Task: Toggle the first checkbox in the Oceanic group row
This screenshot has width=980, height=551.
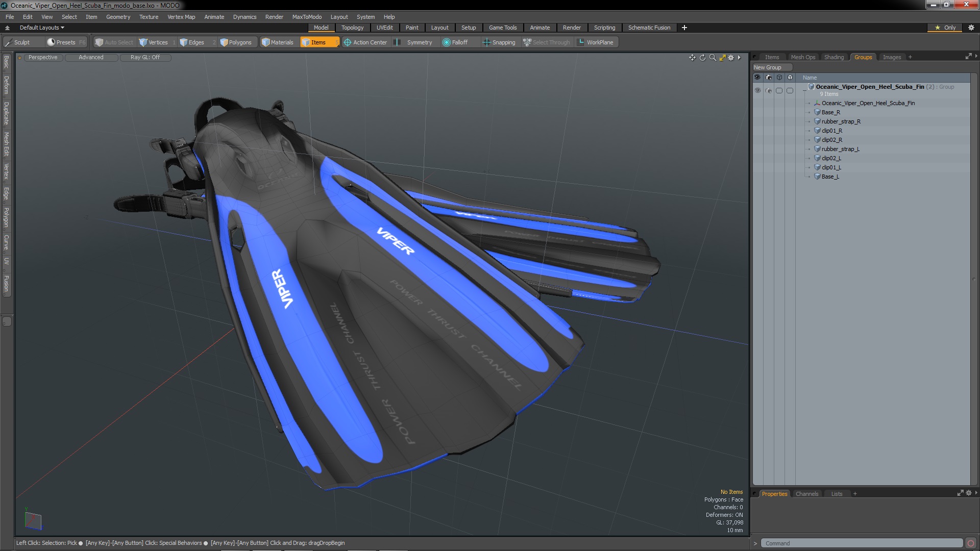Action: 779,91
